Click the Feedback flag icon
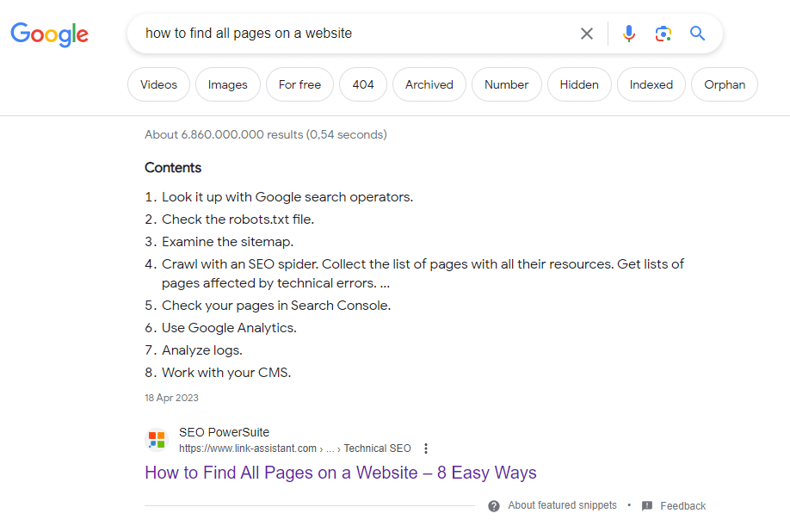 click(647, 506)
